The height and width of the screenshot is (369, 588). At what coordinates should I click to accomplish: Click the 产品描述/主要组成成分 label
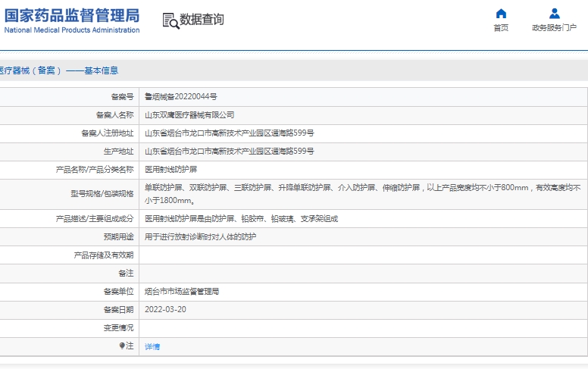click(x=95, y=219)
